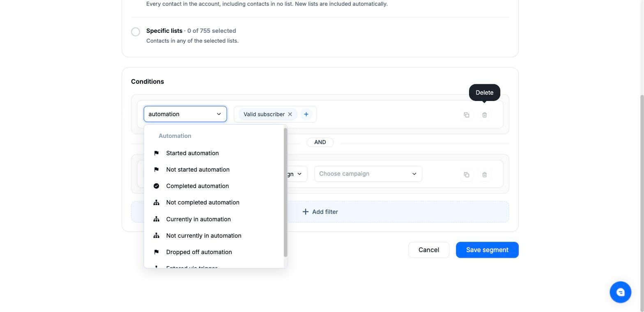The height and width of the screenshot is (312, 644).
Task: Choose Not started automation option
Action: 214,170
